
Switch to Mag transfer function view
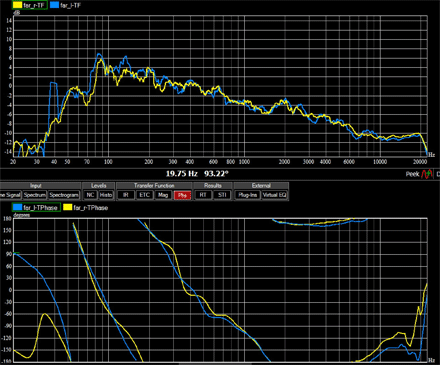point(163,195)
